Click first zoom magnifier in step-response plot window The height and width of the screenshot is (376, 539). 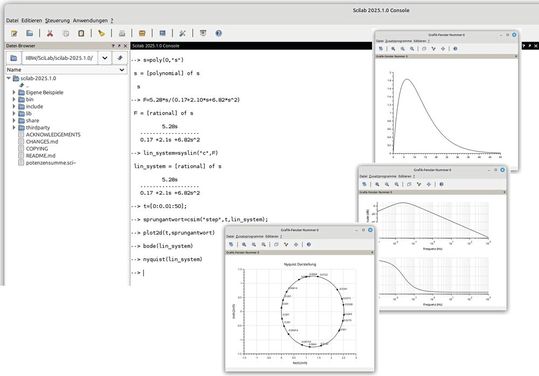coord(393,49)
